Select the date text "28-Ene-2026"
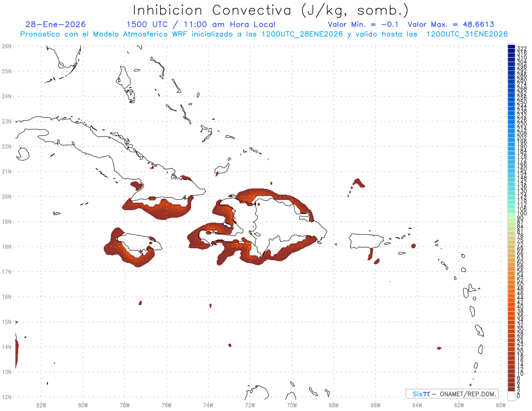 [x=55, y=24]
